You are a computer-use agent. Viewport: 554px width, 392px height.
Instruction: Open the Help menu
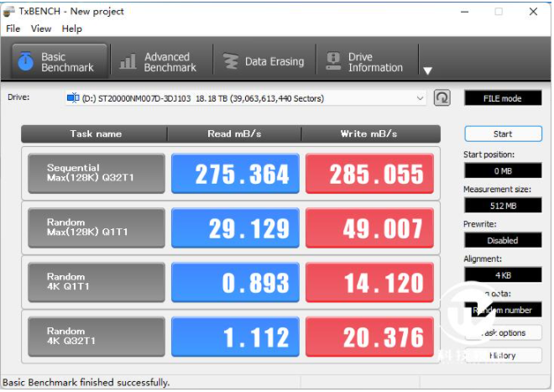[72, 29]
